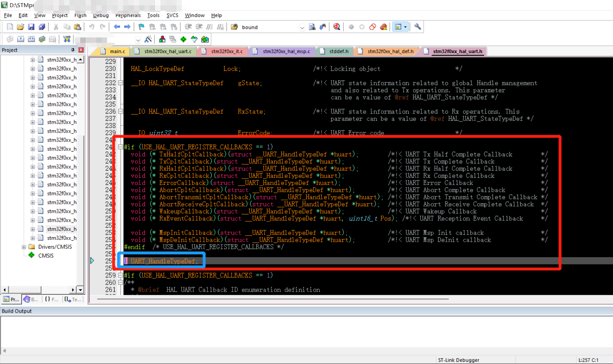
Task: Click the editor horizontal scrollbar
Action: (x=273, y=299)
